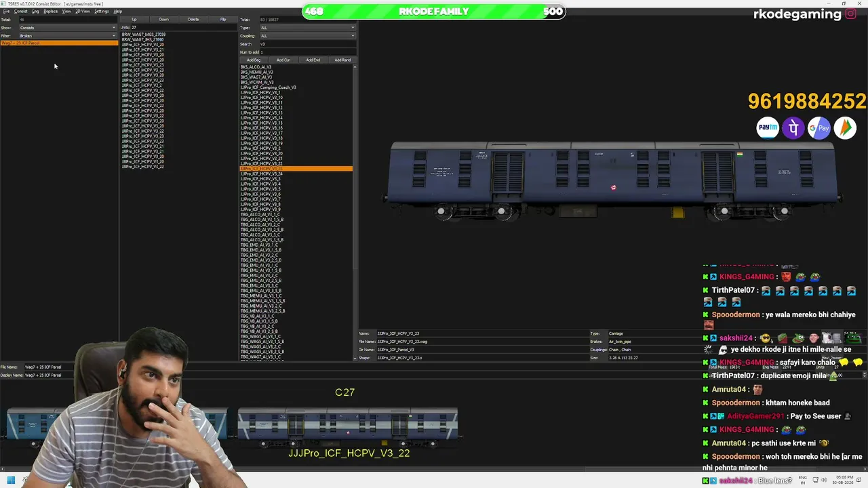868x488 pixels.
Task: Select TBG_ALCO_AI_V3_1_C in the stock list
Action: (x=260, y=215)
